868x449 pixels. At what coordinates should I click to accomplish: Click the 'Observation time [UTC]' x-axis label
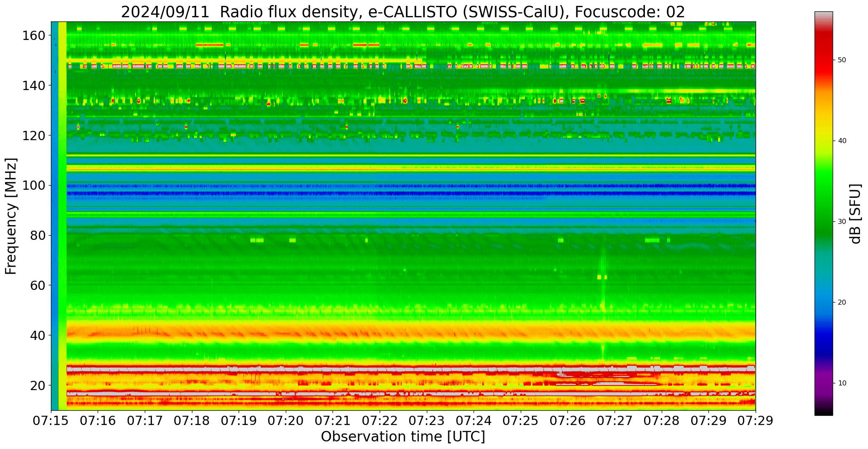click(x=403, y=436)
